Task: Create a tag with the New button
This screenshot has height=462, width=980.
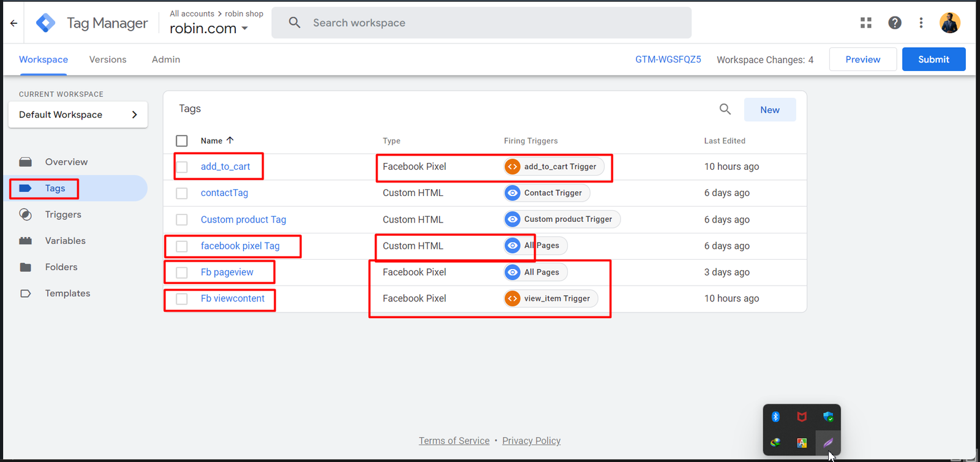Action: coord(770,110)
